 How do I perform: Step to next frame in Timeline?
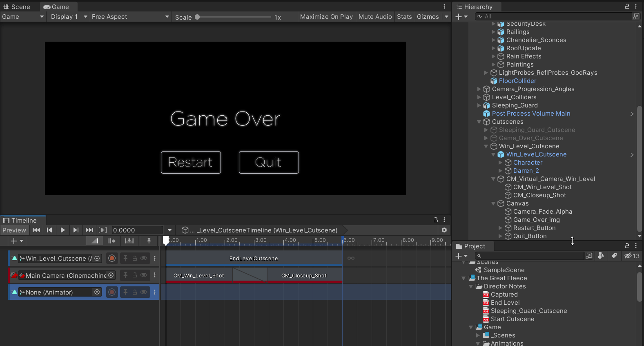pyautogui.click(x=76, y=230)
